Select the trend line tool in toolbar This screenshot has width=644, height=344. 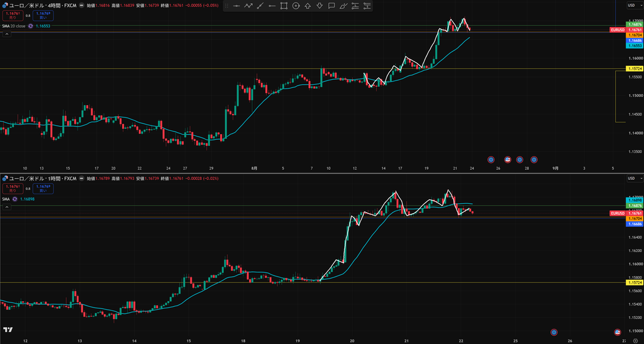260,6
